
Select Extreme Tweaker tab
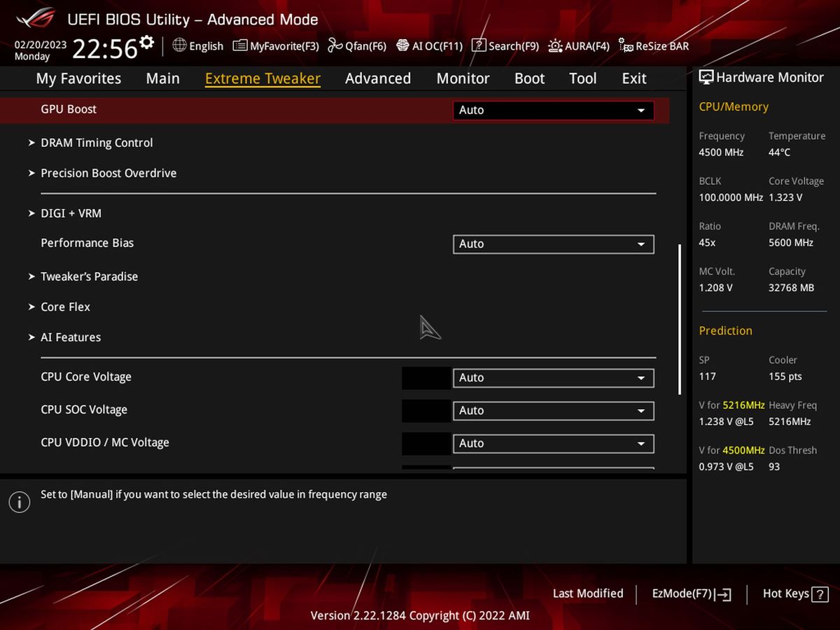point(262,78)
